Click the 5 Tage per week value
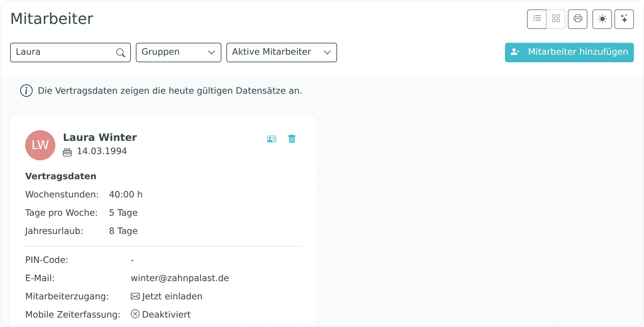This screenshot has width=644, height=327. (x=123, y=213)
